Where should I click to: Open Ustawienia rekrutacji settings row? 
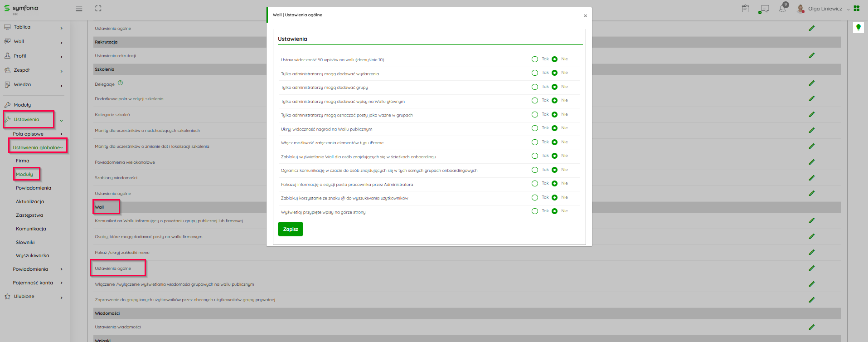click(116, 56)
